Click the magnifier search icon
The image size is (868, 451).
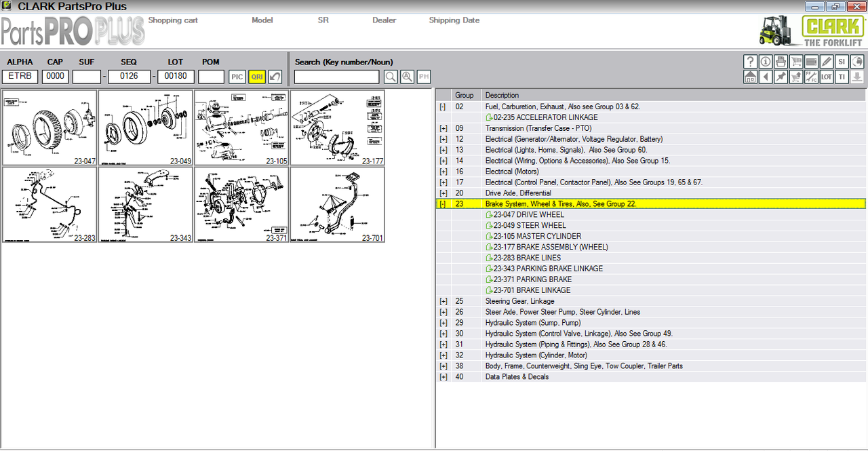point(391,77)
